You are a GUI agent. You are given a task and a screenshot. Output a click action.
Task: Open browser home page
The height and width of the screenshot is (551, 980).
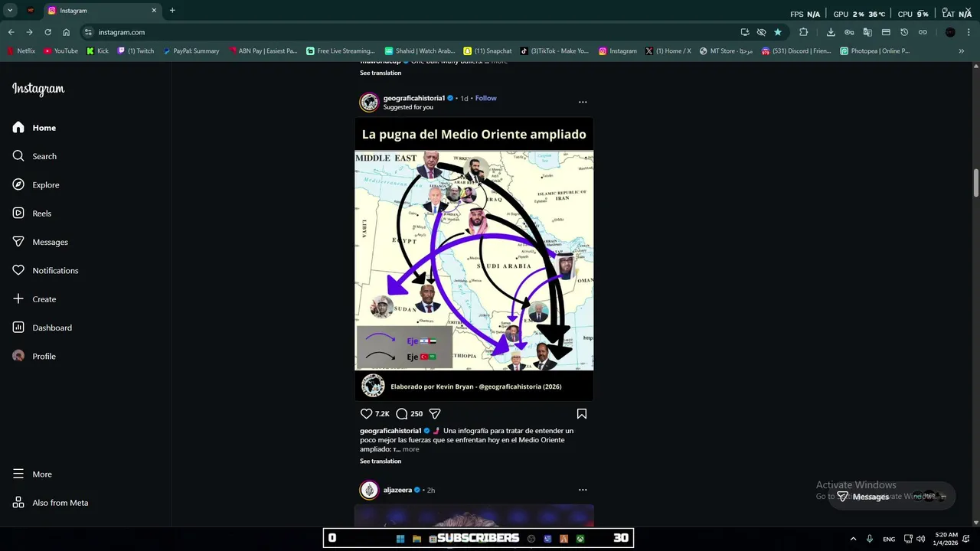(x=67, y=32)
